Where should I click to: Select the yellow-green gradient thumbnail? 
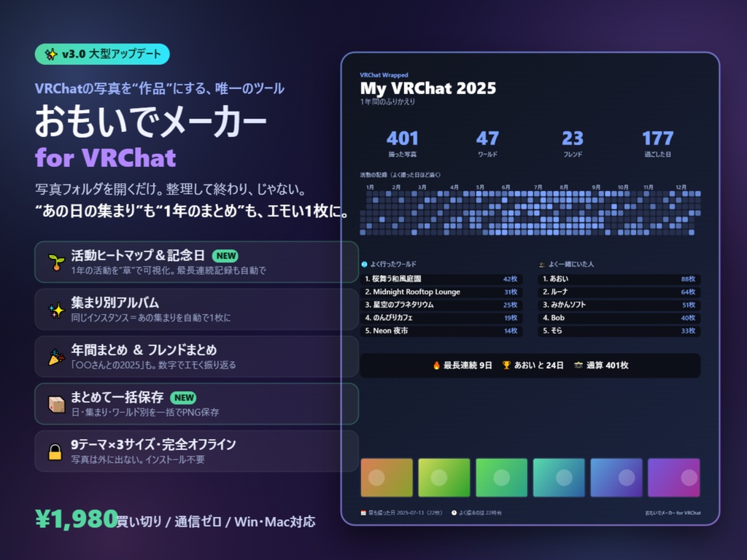pos(444,478)
